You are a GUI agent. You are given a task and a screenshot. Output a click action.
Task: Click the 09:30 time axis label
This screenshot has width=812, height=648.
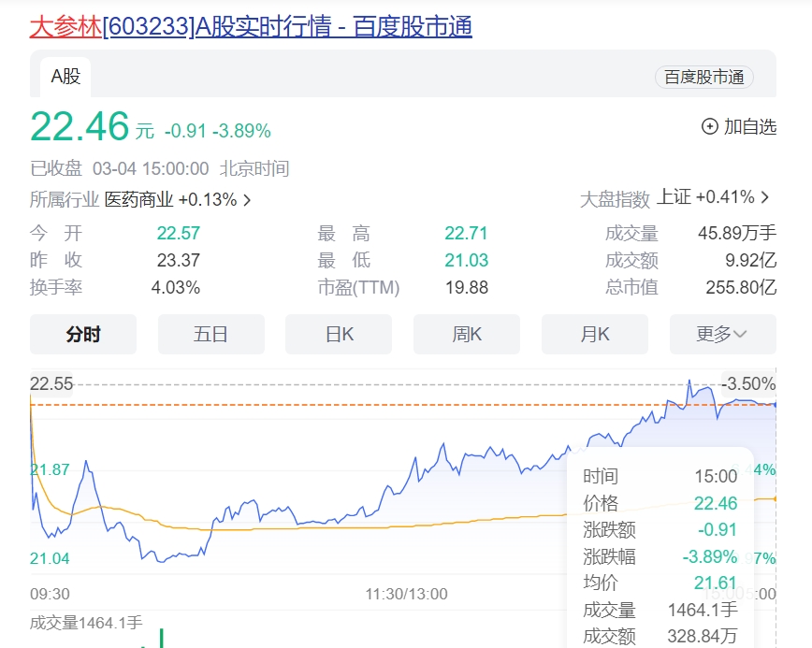point(50,594)
